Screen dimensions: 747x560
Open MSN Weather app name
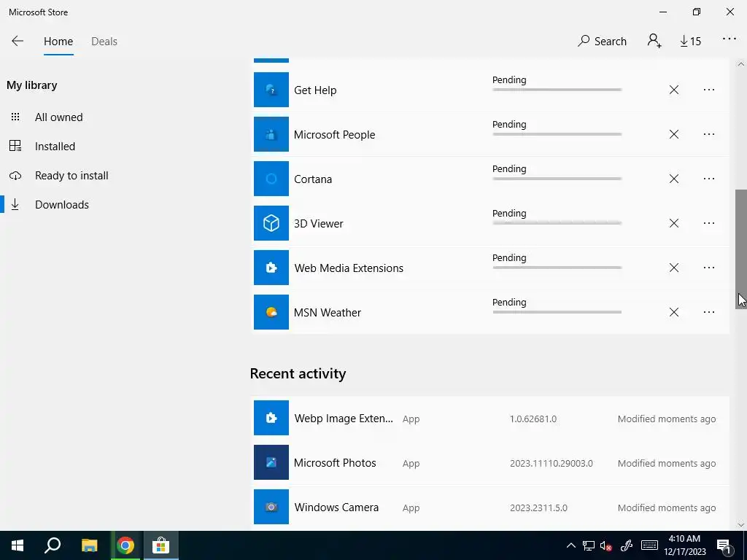pyautogui.click(x=328, y=312)
